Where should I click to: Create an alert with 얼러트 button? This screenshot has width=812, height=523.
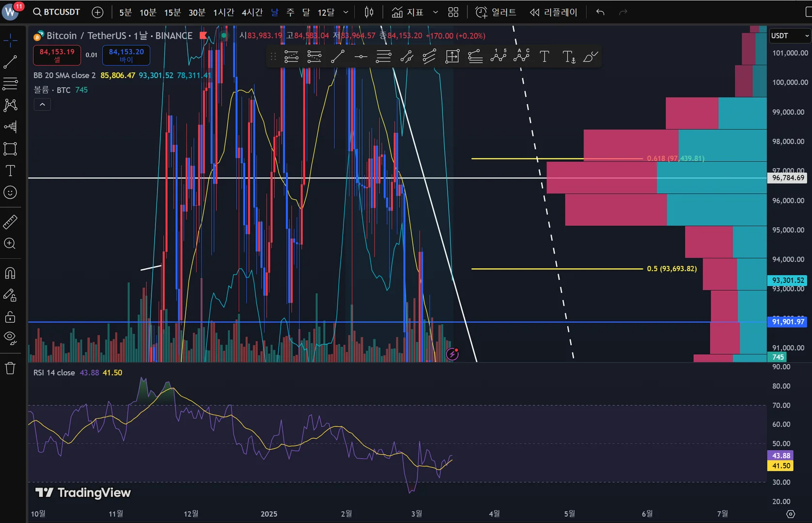point(496,12)
